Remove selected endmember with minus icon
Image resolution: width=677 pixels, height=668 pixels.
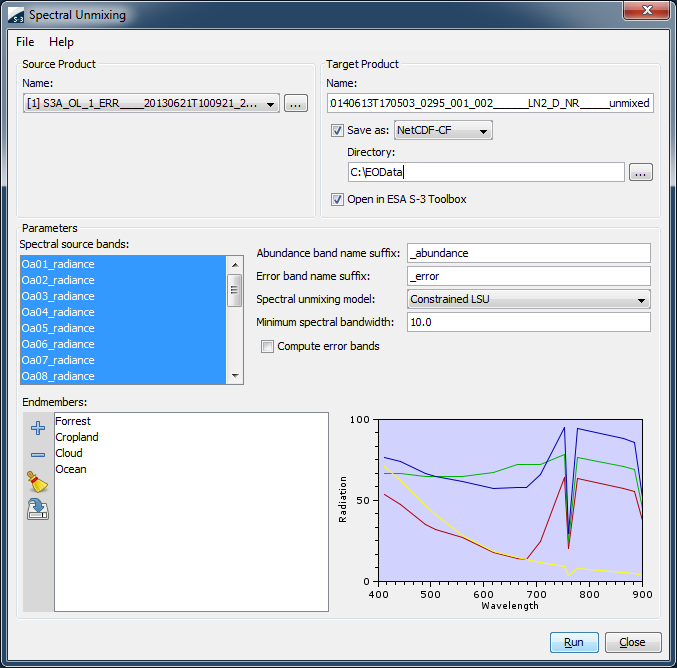tap(38, 455)
